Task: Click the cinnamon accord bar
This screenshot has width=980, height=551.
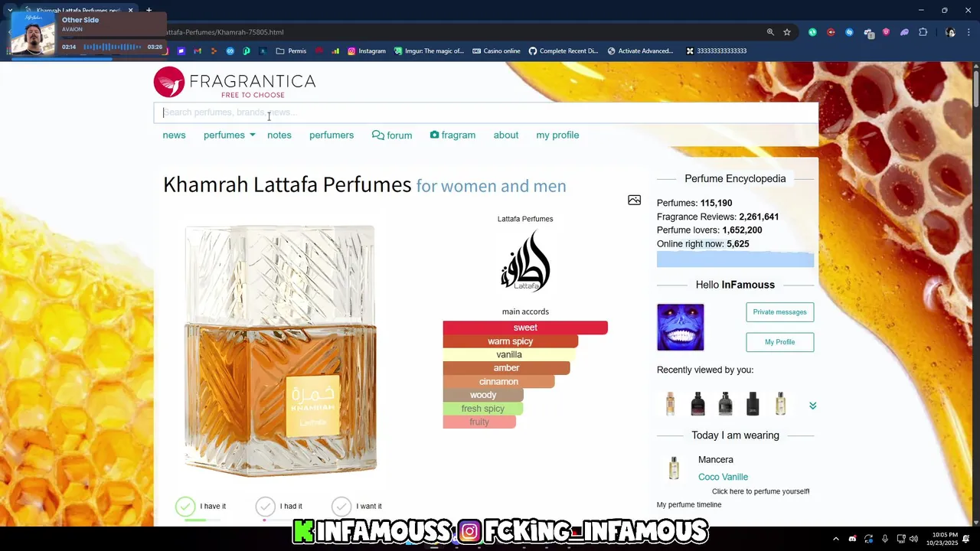Action: (498, 382)
